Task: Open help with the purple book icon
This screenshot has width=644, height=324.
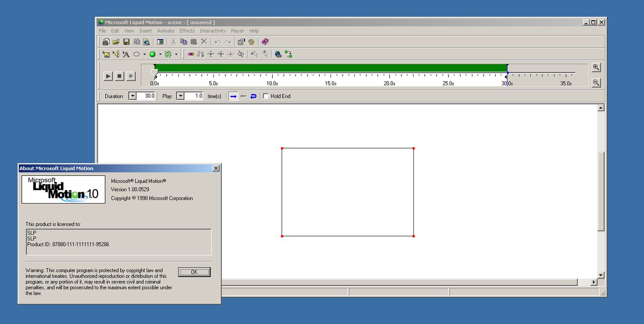Action: (x=265, y=42)
